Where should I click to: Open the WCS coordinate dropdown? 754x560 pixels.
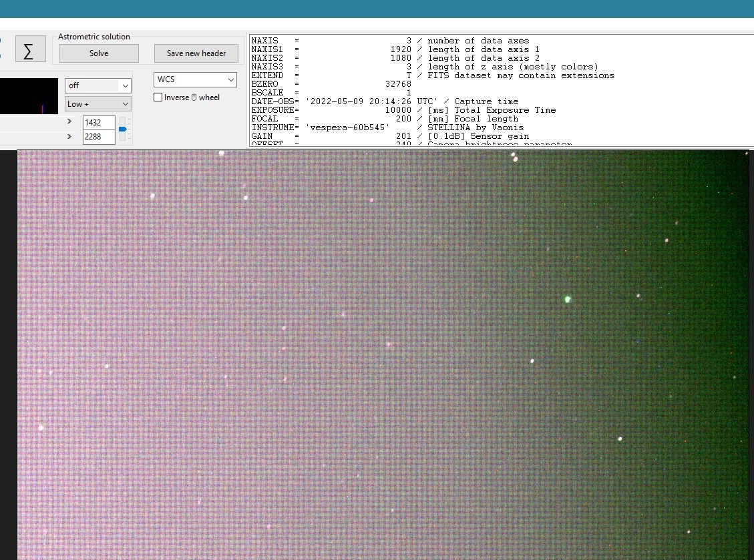pyautogui.click(x=195, y=79)
